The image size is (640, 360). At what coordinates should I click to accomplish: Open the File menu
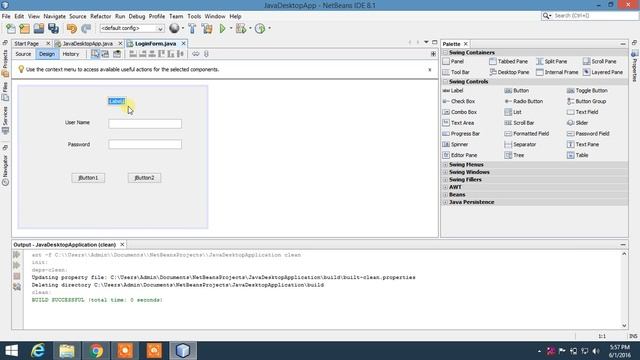6,16
